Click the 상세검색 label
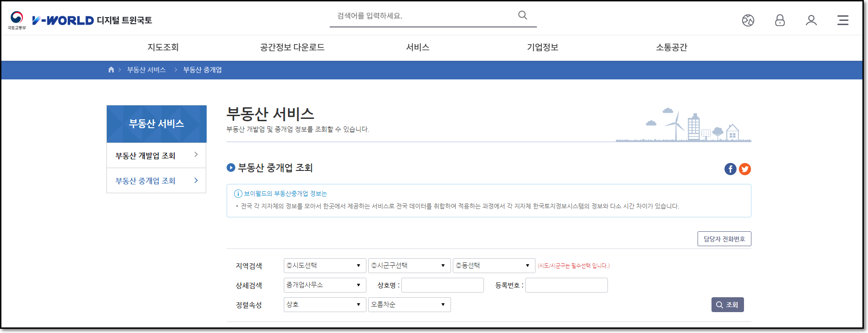This screenshot has width=868, height=333. [249, 285]
